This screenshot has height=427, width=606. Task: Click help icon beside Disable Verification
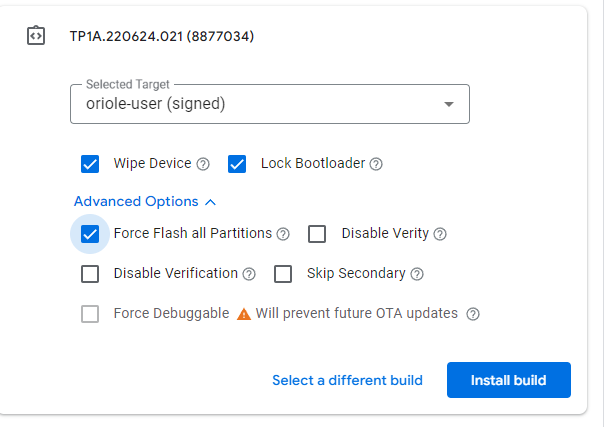(249, 274)
